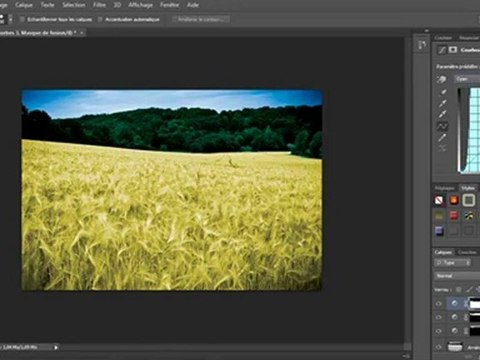The height and width of the screenshot is (360, 480).
Task: Enable Accentuation automatique checkbox
Action: pyautogui.click(x=100, y=19)
